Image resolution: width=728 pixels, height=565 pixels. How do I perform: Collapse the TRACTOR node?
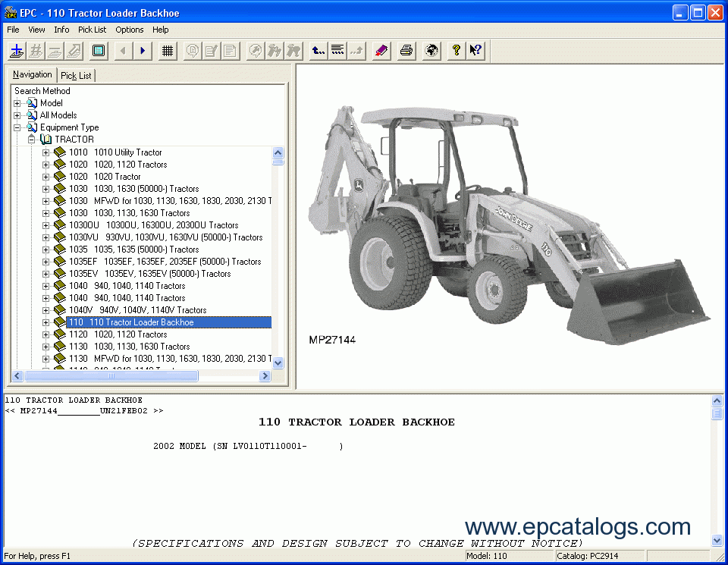(x=32, y=140)
